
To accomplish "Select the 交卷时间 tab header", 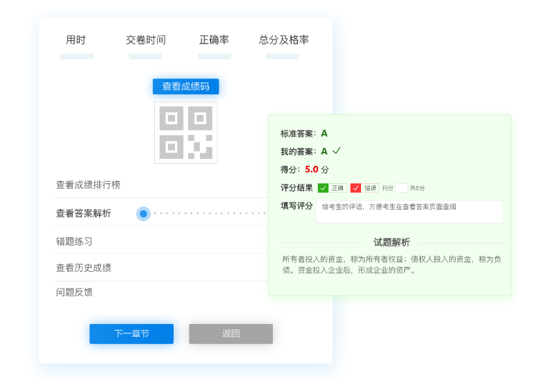I will pyautogui.click(x=146, y=40).
